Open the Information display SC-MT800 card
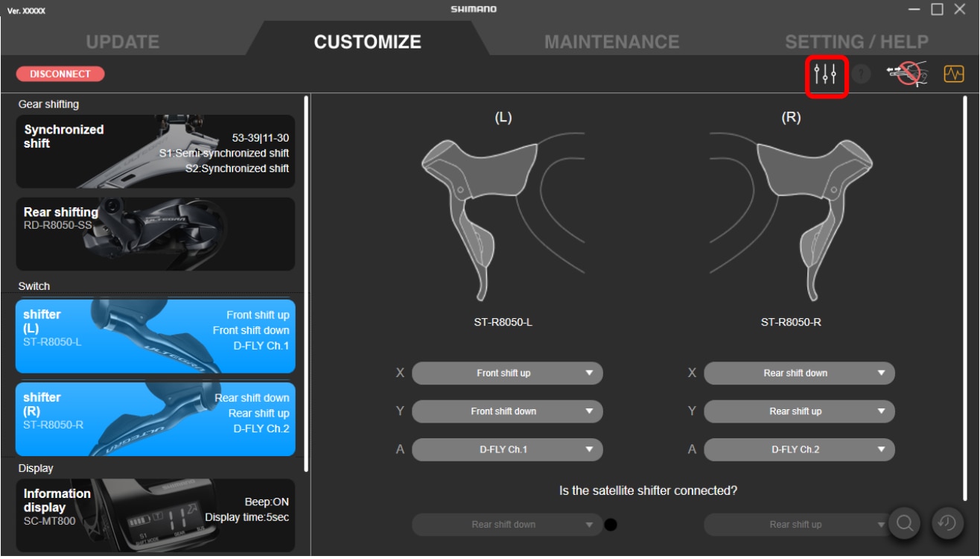 (155, 515)
